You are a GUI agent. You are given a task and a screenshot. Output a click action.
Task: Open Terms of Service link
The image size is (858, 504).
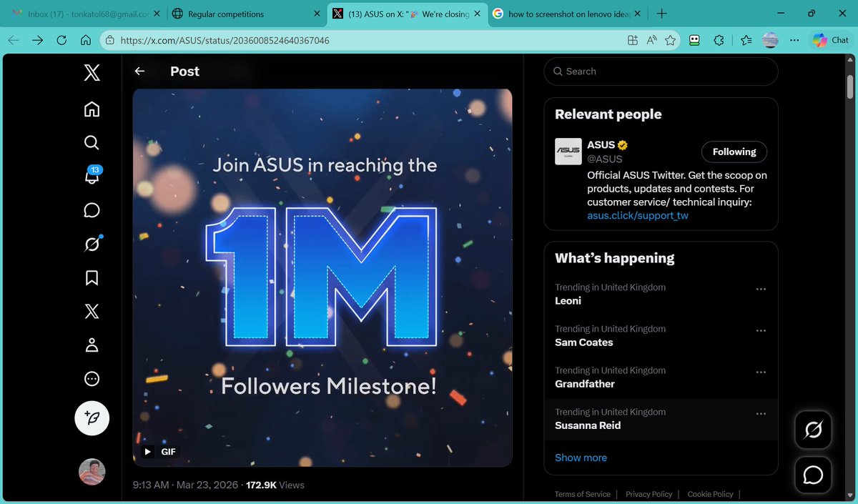(x=583, y=494)
